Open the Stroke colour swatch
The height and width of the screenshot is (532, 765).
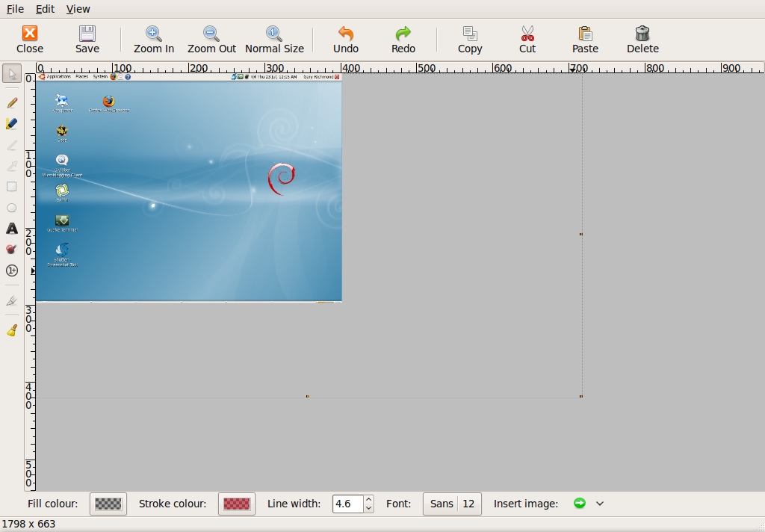click(237, 504)
